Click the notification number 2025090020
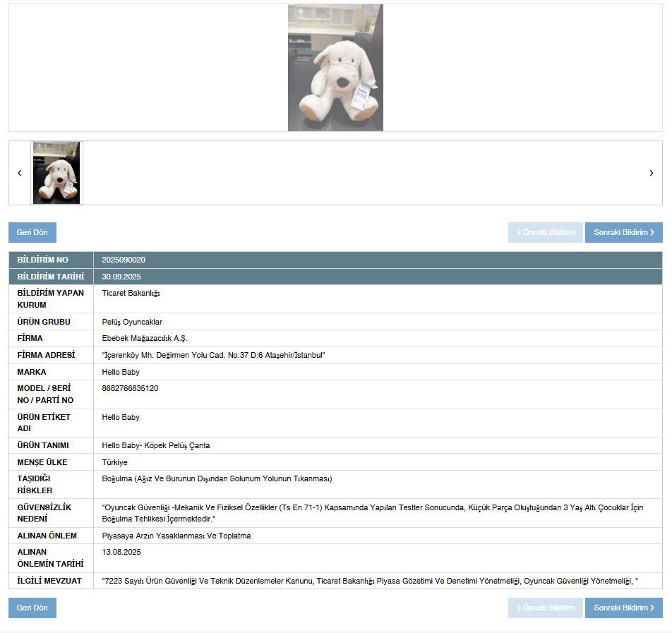Image resolution: width=672 pixels, height=633 pixels. click(x=124, y=260)
